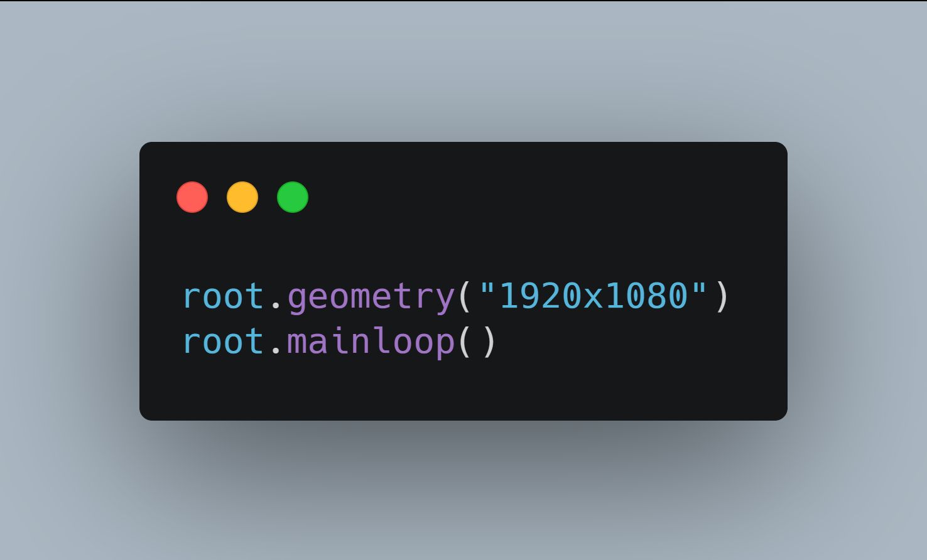
Task: Click the green maximize dot
Action: click(293, 197)
